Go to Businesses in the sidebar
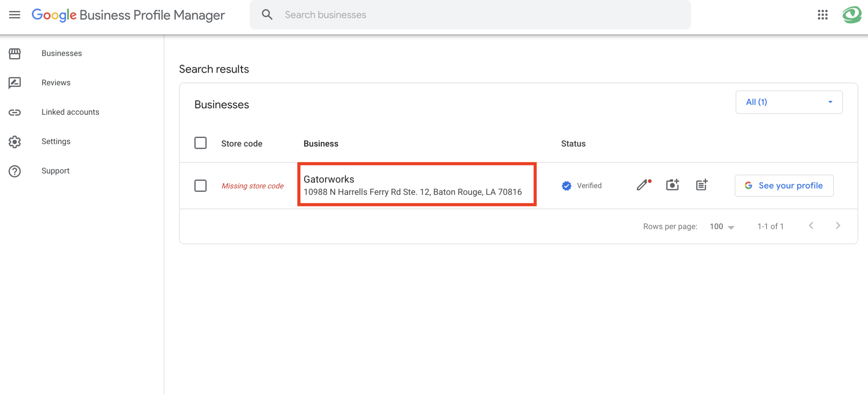Image resolution: width=868 pixels, height=394 pixels. 62,53
